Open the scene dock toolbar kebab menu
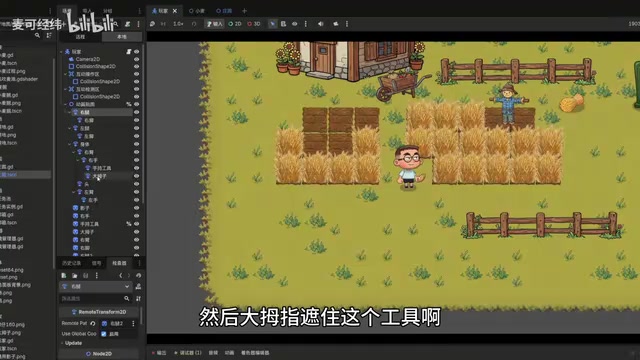 pyautogui.click(x=138, y=24)
